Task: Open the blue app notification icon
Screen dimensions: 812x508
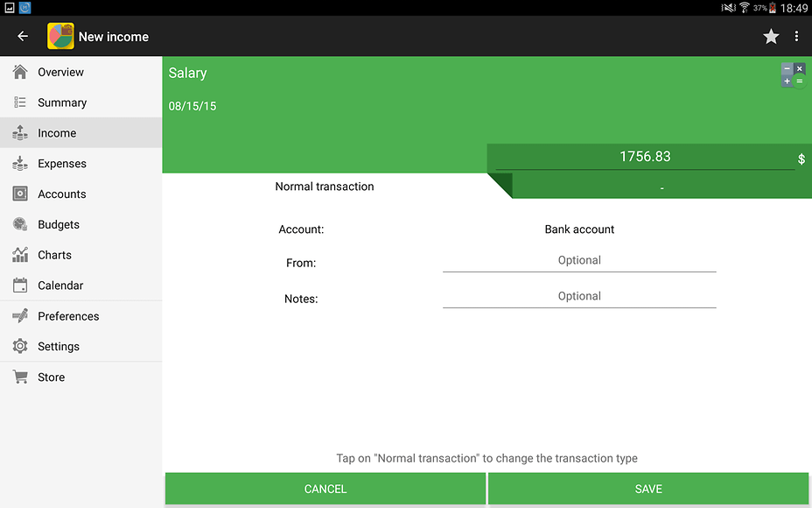Action: (x=24, y=7)
